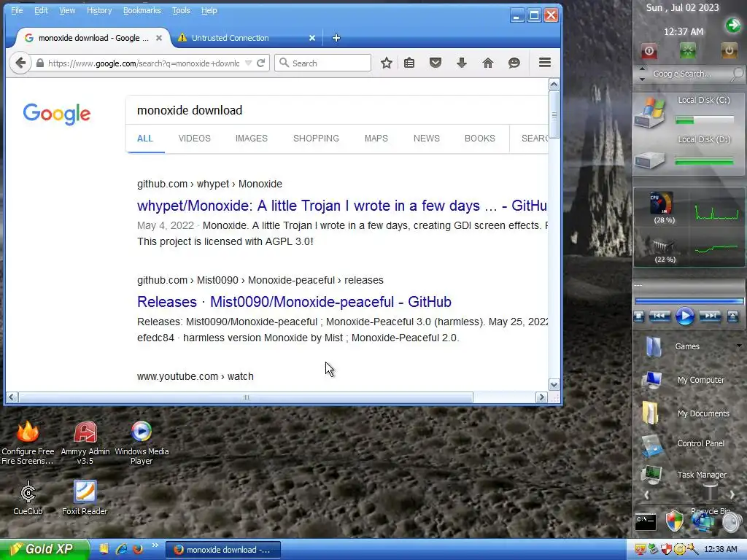
Task: Open a new tab with the plus button
Action: (336, 38)
